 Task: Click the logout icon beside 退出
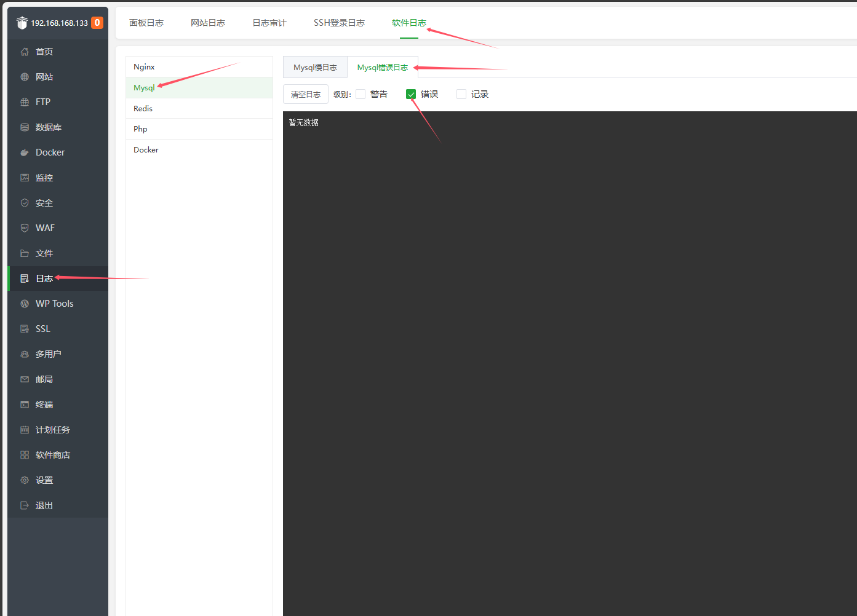coord(25,505)
